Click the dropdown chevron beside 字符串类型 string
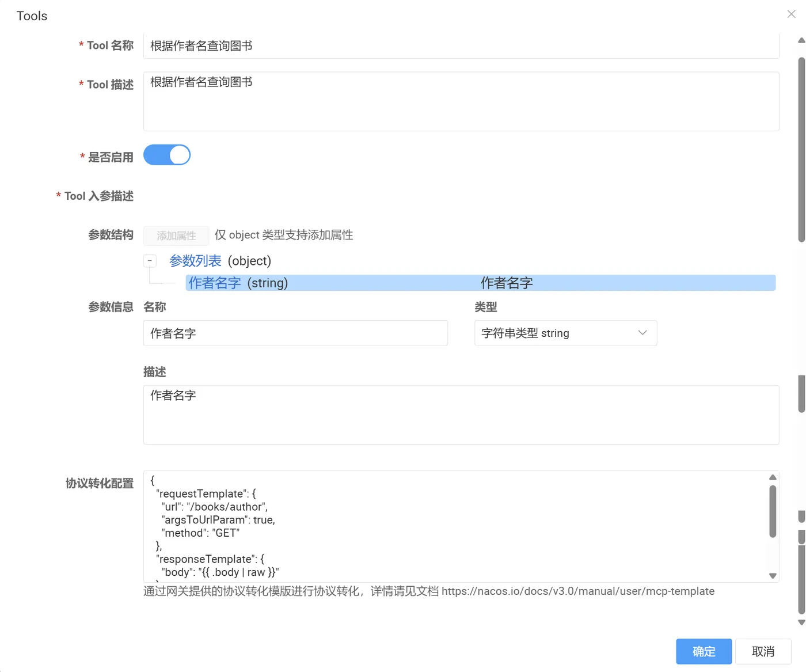The height and width of the screenshot is (672, 806). click(x=642, y=333)
